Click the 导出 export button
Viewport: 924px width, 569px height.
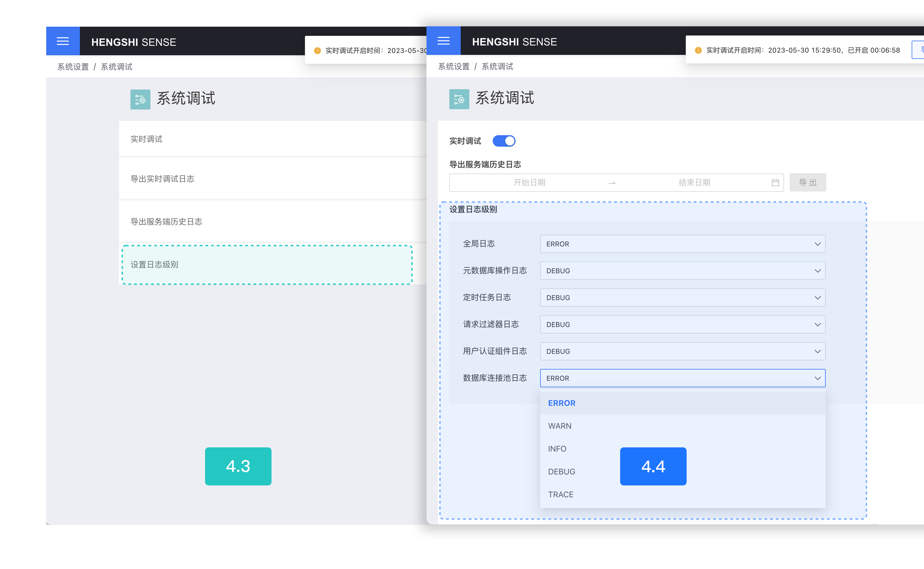pyautogui.click(x=808, y=182)
